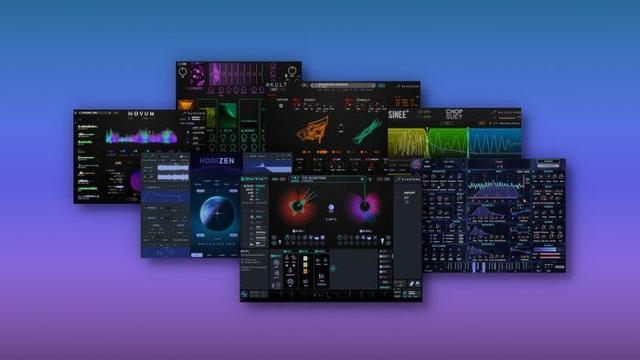This screenshot has height=360, width=640.
Task: Click the magenta striped waveform in Skult window
Action: tap(237, 74)
